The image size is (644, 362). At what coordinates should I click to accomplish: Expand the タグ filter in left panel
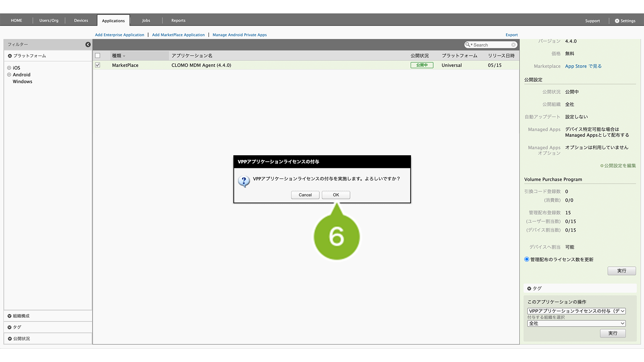9,327
